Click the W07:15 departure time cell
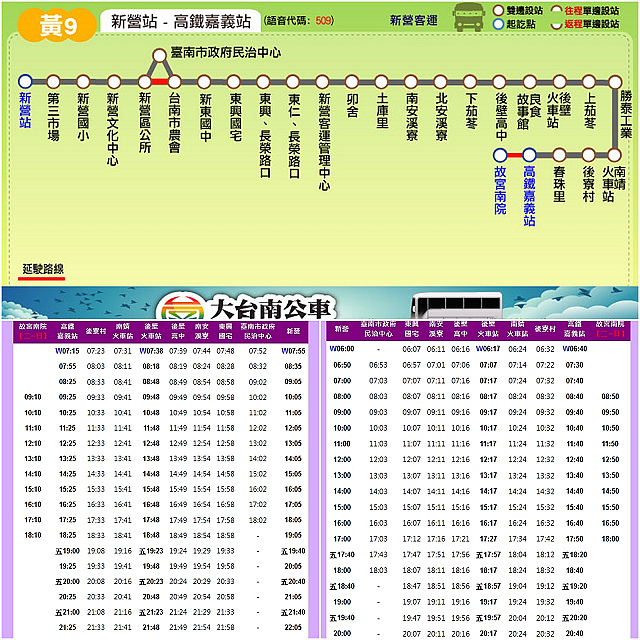This screenshot has width=640, height=640. [x=67, y=351]
